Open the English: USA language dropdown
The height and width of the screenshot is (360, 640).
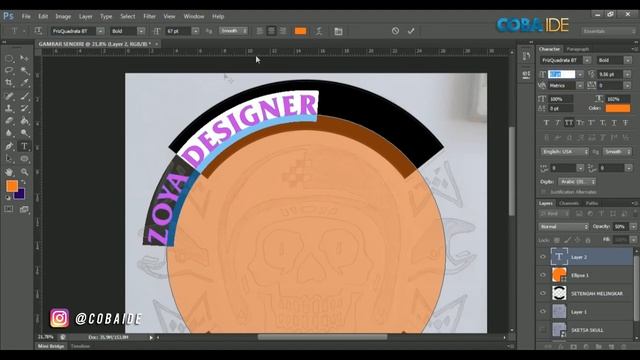pyautogui.click(x=565, y=151)
